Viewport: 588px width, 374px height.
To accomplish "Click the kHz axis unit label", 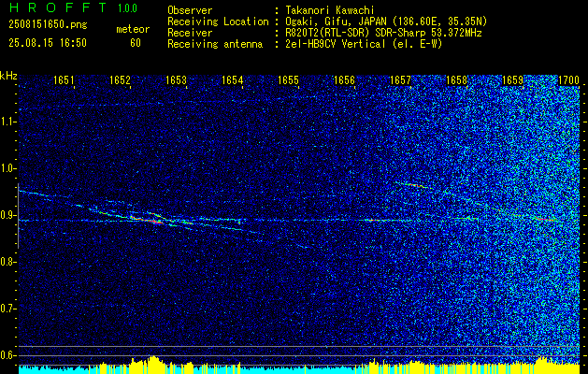I will click(x=8, y=76).
